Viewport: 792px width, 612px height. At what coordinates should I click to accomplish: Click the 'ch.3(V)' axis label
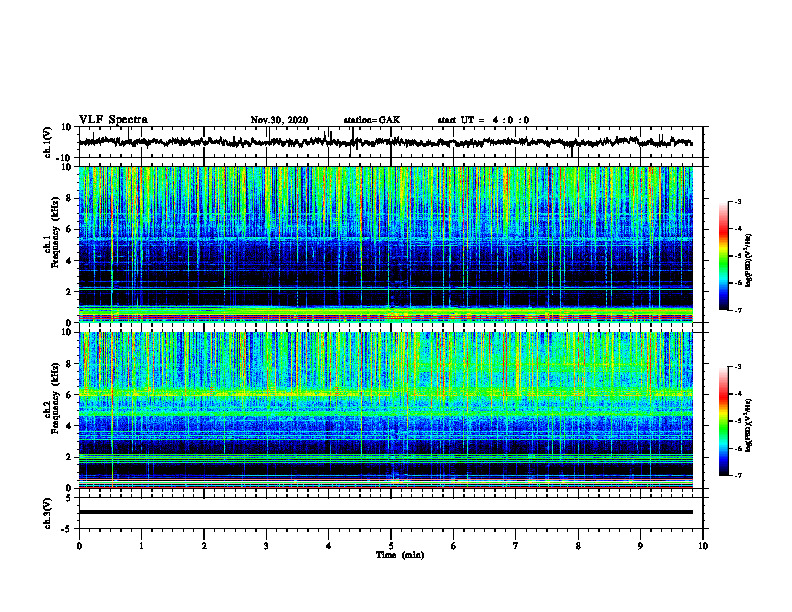click(x=48, y=513)
